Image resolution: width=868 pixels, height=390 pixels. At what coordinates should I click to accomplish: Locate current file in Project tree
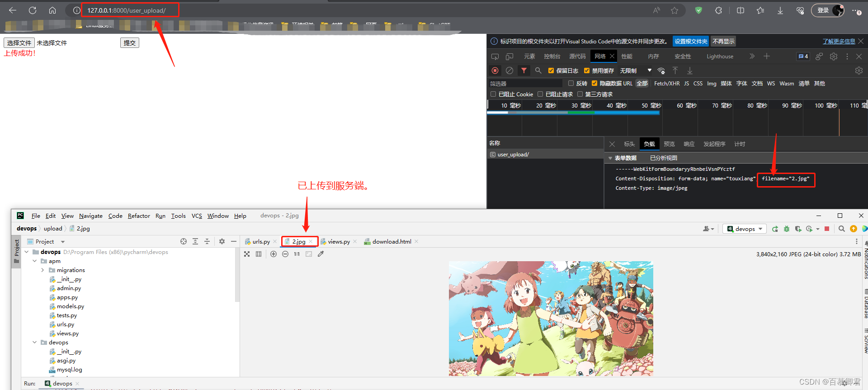point(184,241)
